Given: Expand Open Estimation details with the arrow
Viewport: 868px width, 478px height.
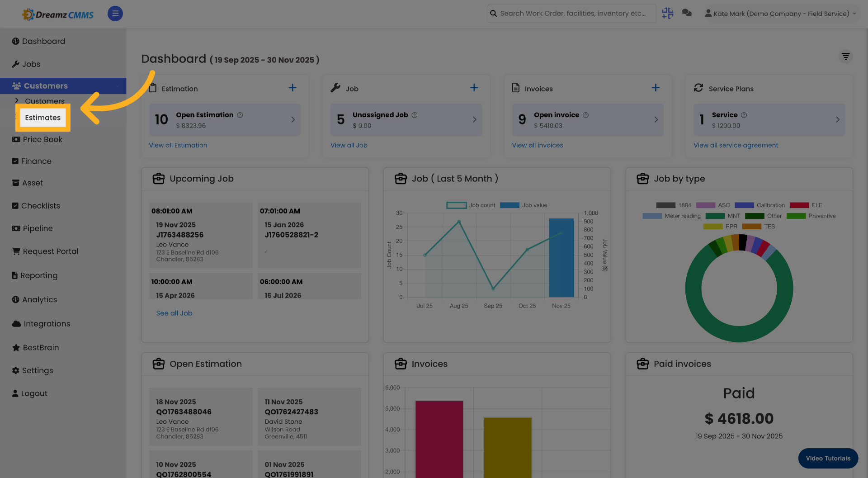Looking at the screenshot, I should point(292,120).
